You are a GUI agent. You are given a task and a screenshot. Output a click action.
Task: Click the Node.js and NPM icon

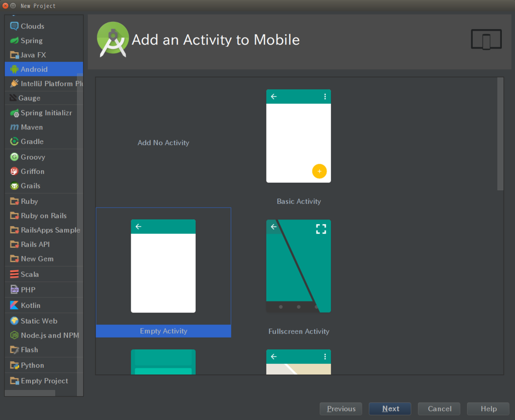coord(14,335)
